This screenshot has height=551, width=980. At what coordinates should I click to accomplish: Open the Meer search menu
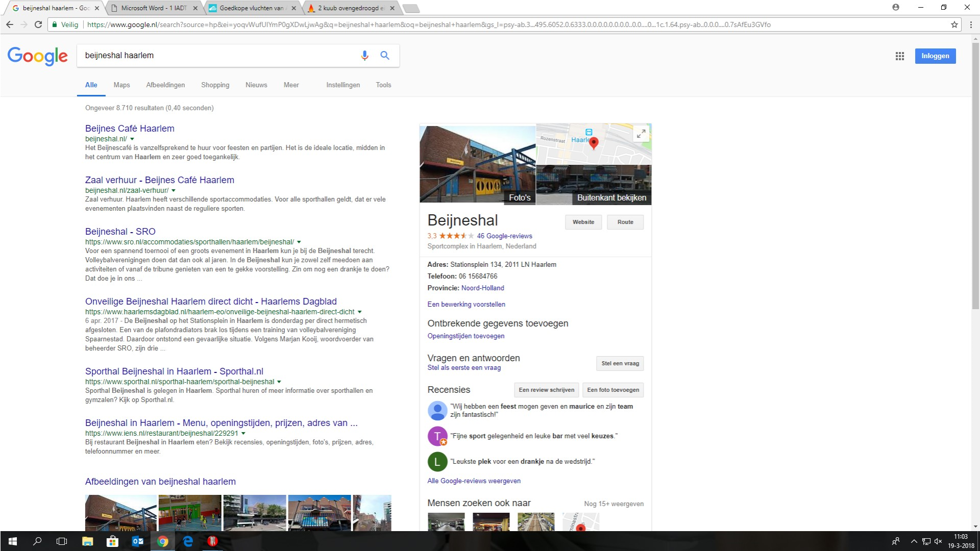click(x=291, y=85)
